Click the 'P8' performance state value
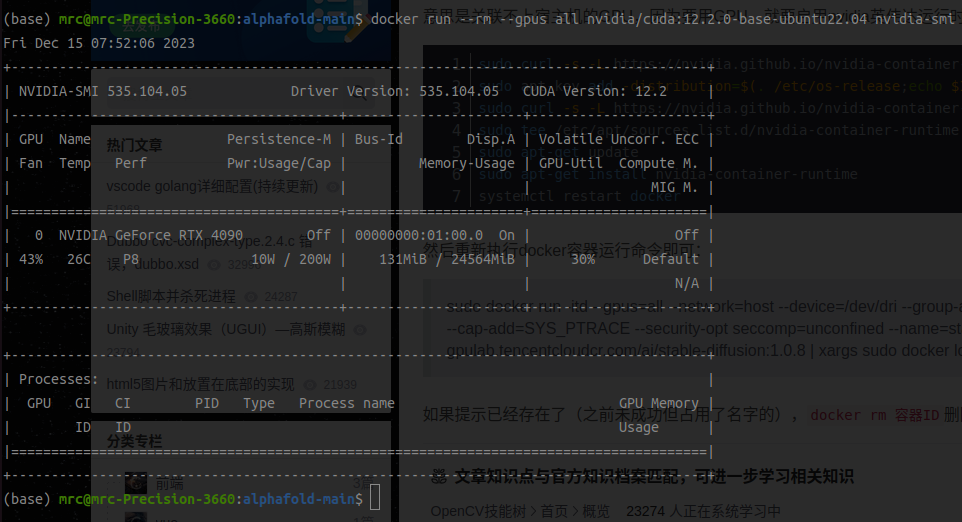Screen dimensions: 962x522 pyautogui.click(x=131, y=259)
